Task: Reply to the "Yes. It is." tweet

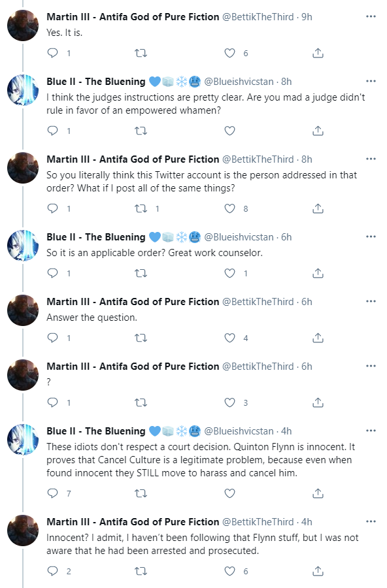Action: pos(52,53)
